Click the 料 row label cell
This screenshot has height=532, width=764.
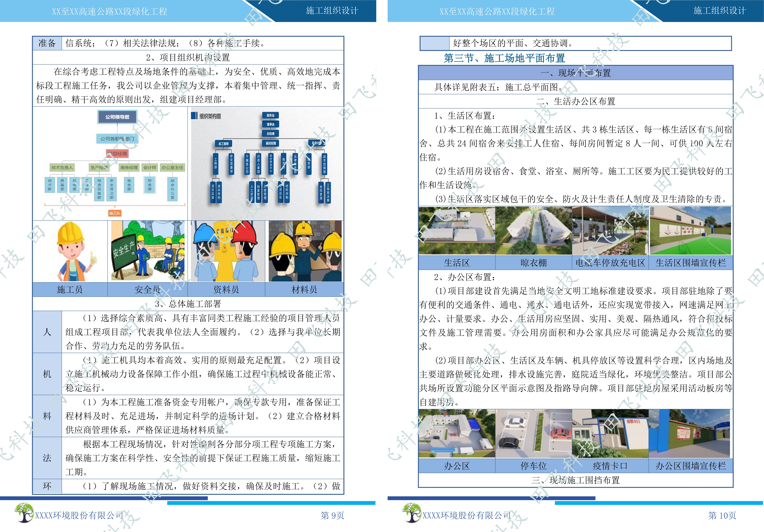click(x=47, y=416)
